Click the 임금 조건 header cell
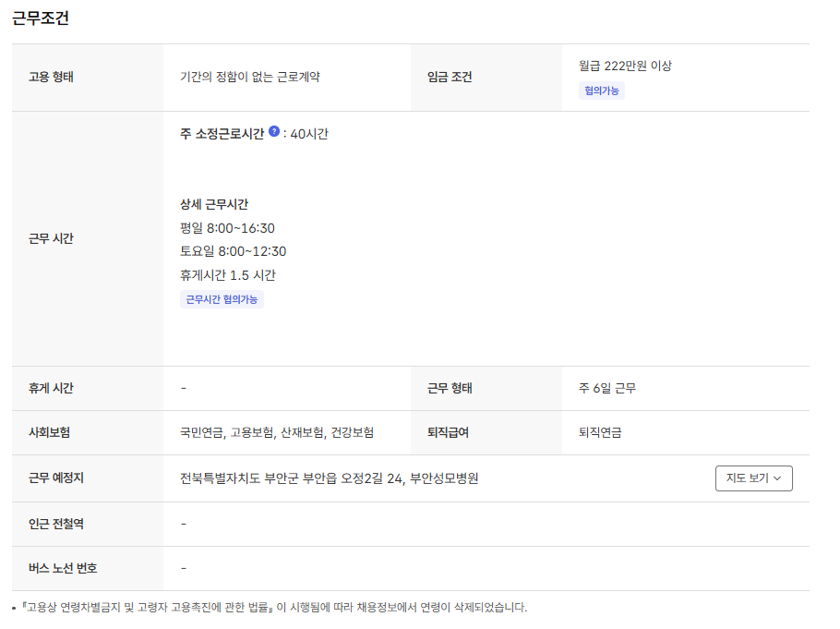 click(450, 77)
